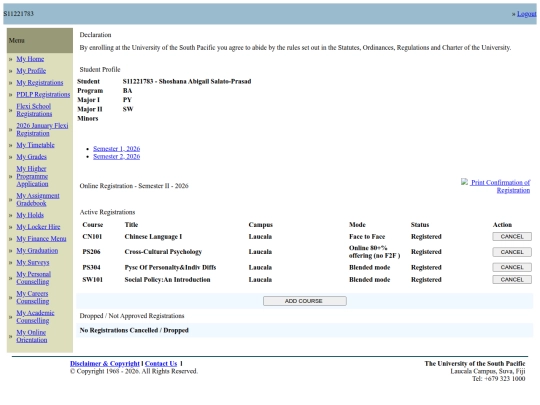Open My Finance Menu link
Viewport: 540px width, 405px height.
[x=41, y=239]
